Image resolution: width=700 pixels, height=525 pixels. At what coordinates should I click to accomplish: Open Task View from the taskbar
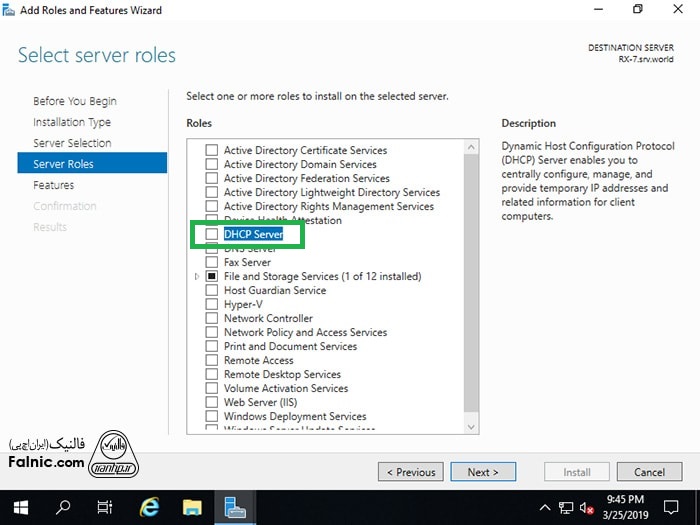(105, 507)
